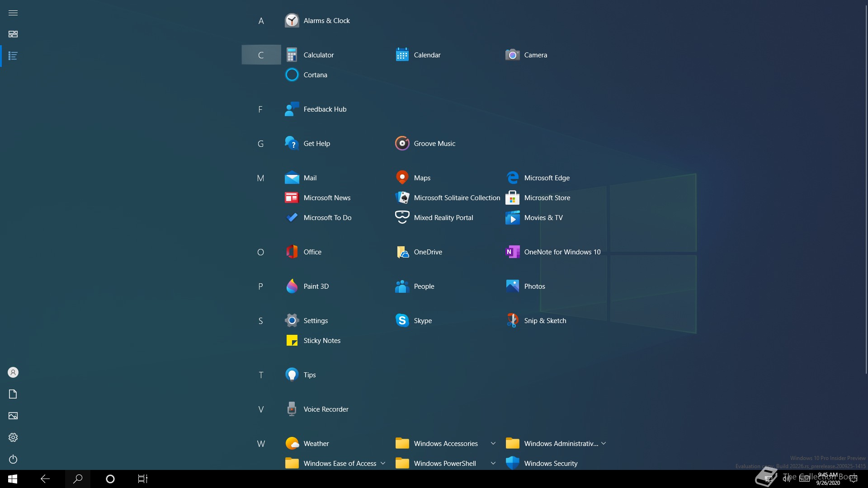The image size is (868, 488).
Task: Open the touch keyboard from system tray
Action: click(805, 479)
